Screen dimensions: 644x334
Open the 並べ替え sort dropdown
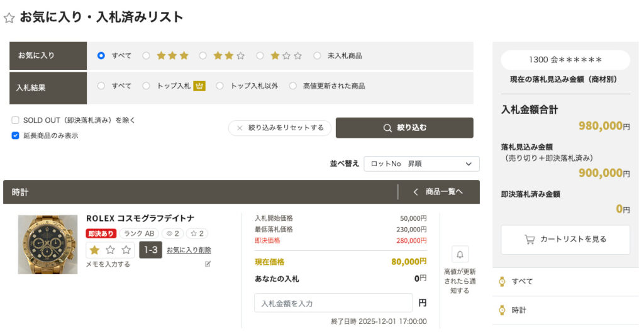click(x=421, y=164)
